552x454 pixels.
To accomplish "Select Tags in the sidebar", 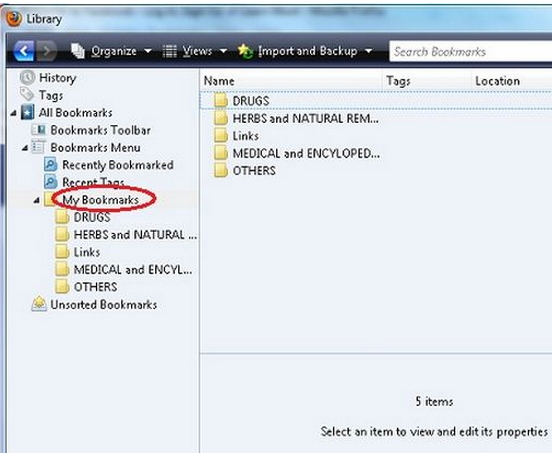I will 51,95.
